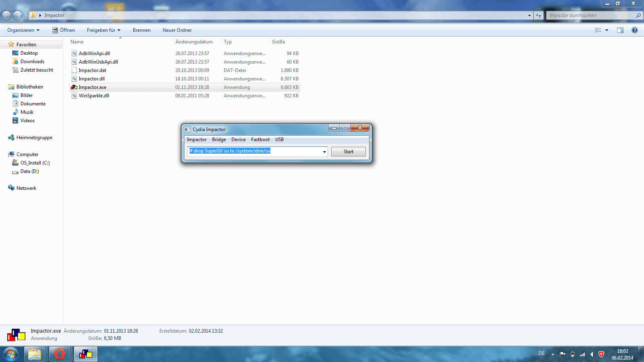Click the Desktop icon in sidebar

pyautogui.click(x=15, y=53)
